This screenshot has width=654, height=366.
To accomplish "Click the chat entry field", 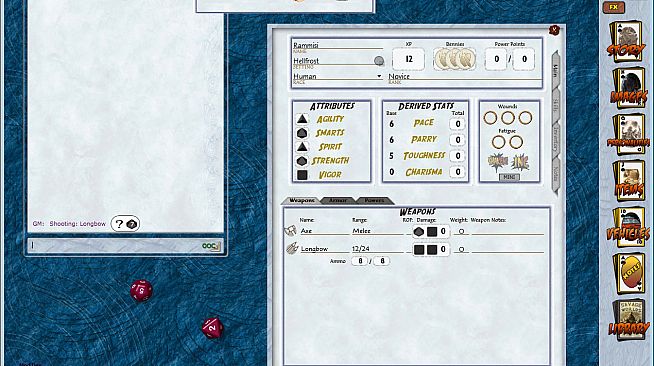I will [x=115, y=246].
